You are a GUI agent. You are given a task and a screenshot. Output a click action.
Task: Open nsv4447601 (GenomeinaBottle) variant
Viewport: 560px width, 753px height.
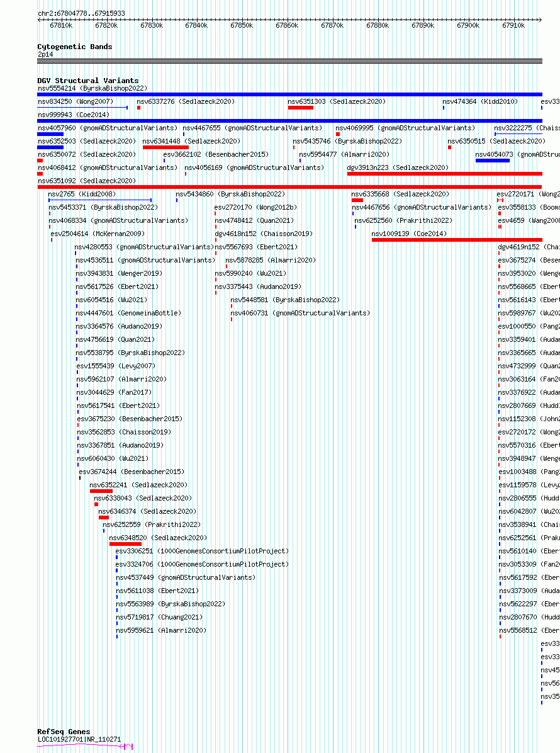[128, 313]
